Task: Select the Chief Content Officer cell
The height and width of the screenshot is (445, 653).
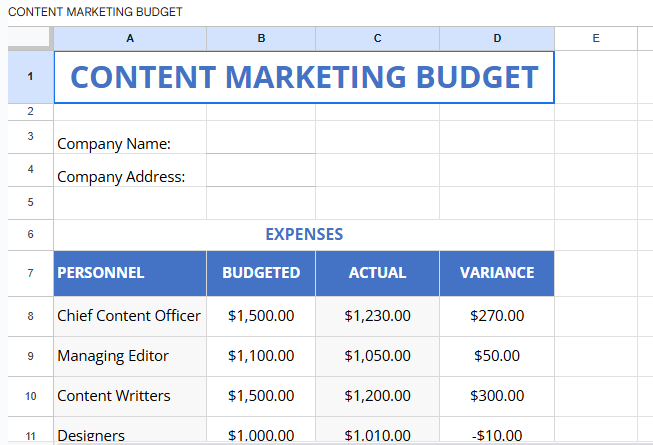Action: [130, 316]
